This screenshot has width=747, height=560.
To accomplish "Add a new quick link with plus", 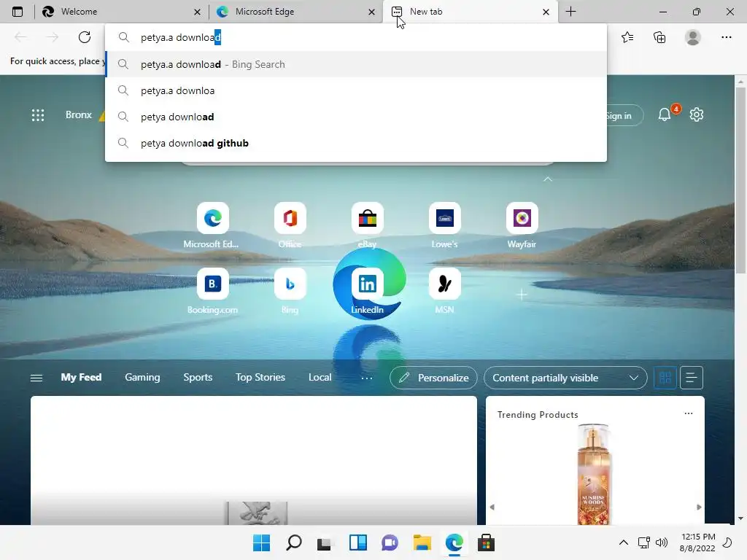I will 522,295.
